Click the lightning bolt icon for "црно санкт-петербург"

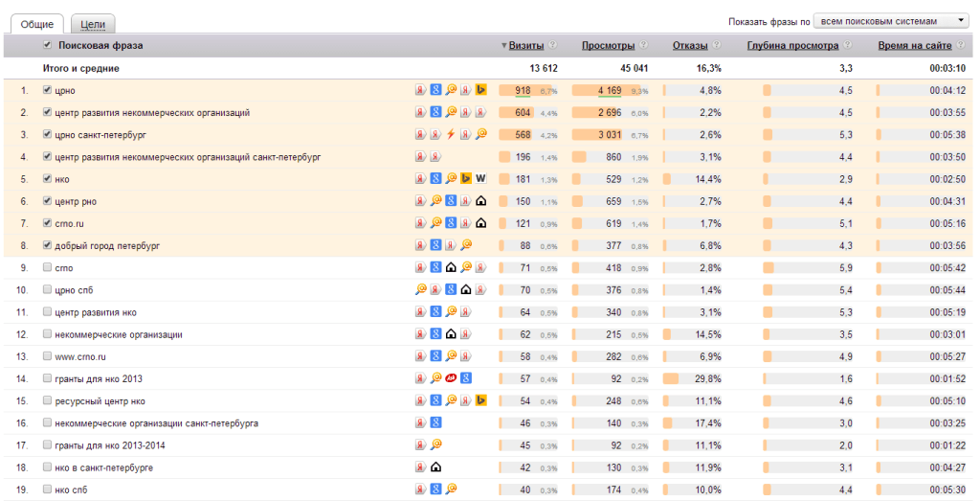coord(451,134)
